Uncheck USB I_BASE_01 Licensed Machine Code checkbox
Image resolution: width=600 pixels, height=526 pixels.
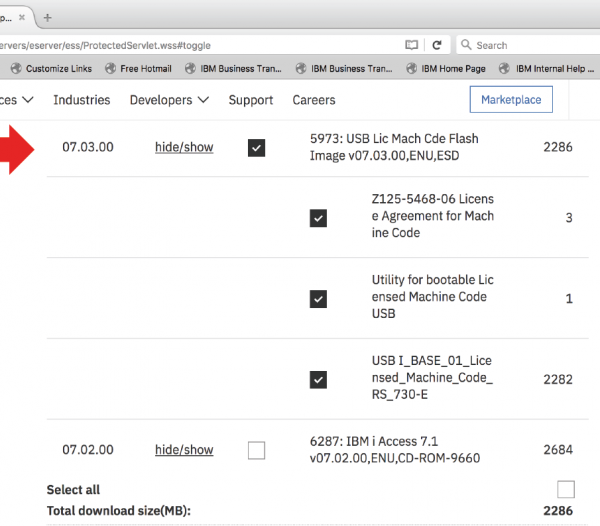(318, 379)
